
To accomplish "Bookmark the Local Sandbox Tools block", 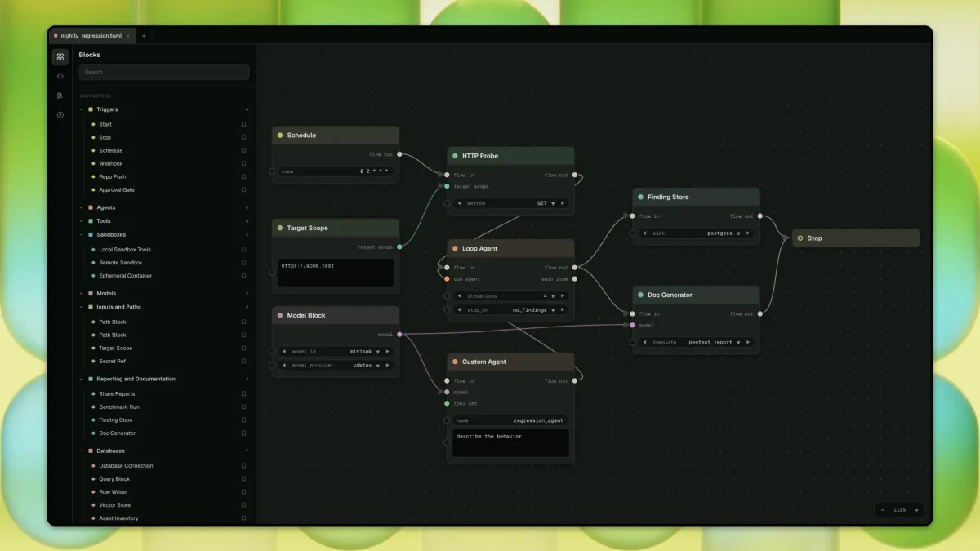I will [243, 250].
